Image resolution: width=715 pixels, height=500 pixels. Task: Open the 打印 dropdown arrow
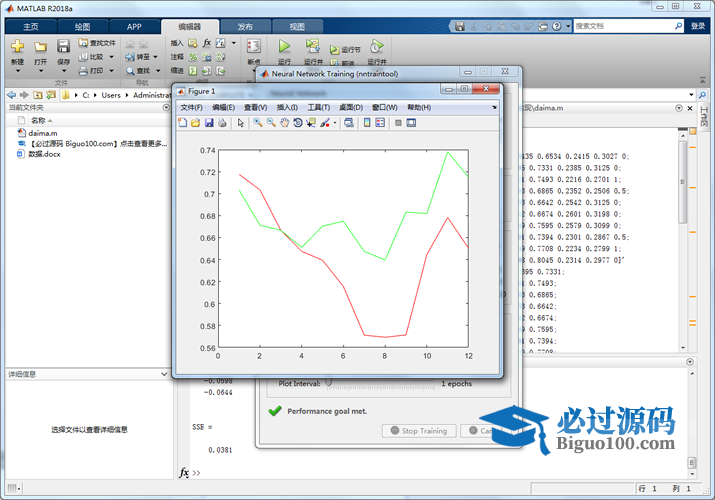point(110,71)
